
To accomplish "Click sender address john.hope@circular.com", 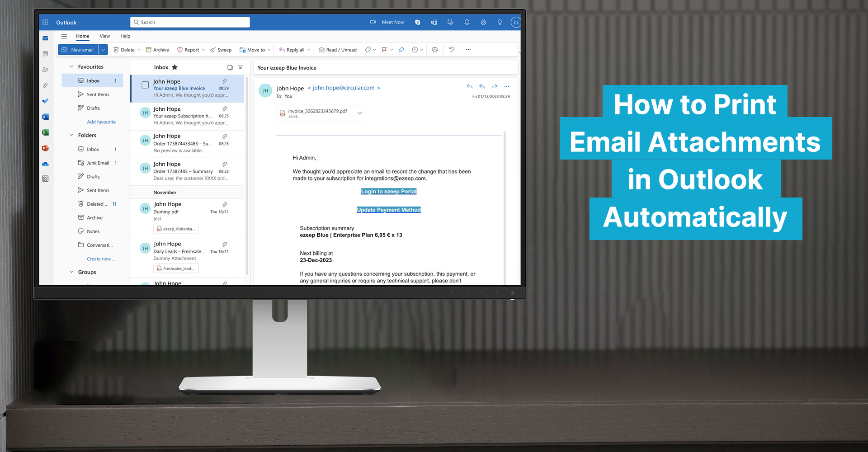I will tap(344, 88).
